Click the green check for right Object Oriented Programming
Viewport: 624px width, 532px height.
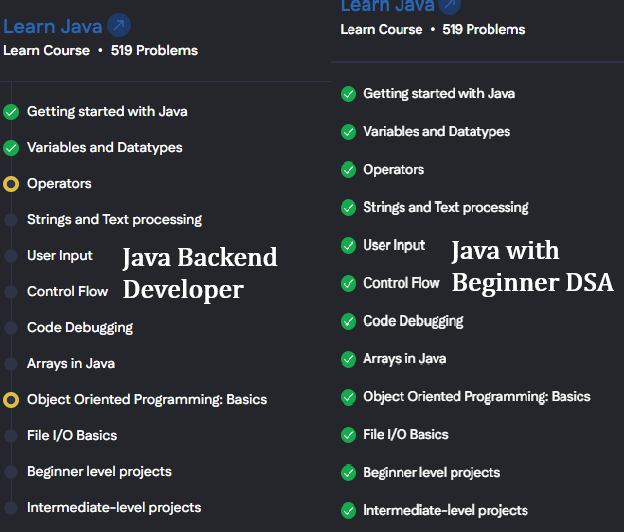[x=349, y=397]
